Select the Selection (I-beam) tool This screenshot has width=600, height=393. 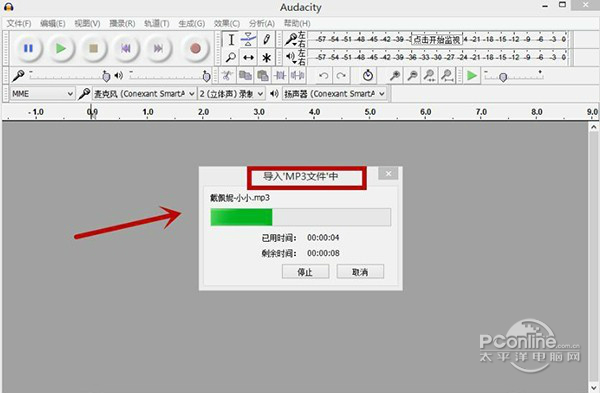pos(231,39)
